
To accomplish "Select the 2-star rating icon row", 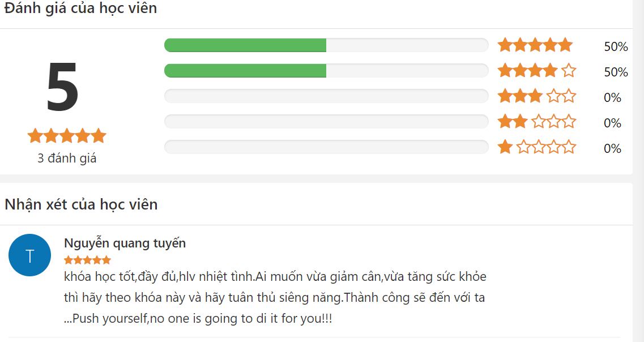I will [535, 121].
